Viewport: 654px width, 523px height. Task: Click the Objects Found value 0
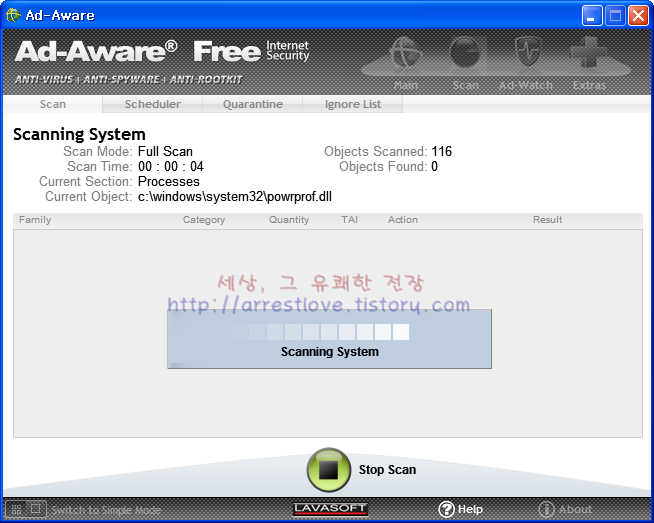click(435, 166)
